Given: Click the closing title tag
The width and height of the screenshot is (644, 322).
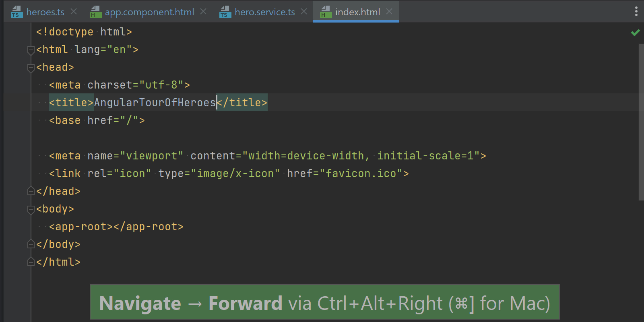Looking at the screenshot, I should coord(242,103).
